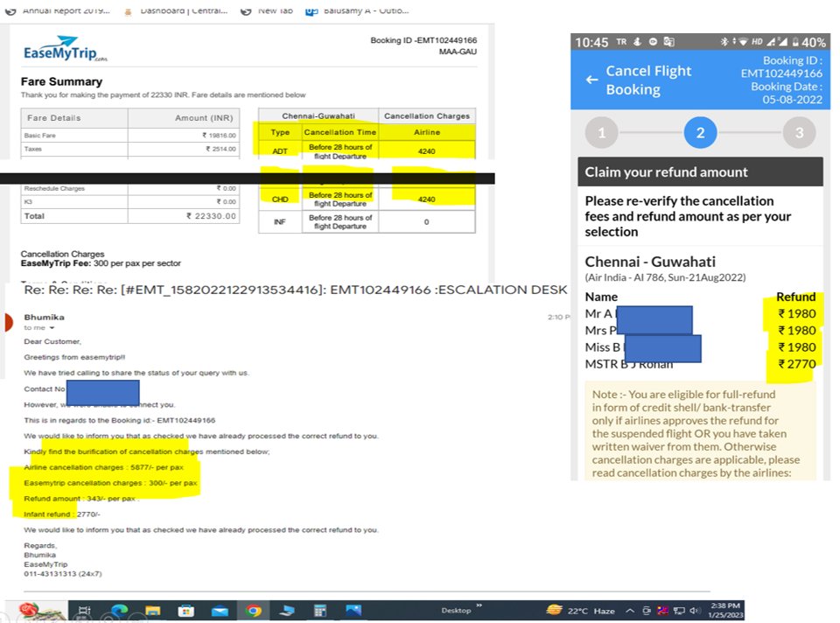Open the Balusamy A - Outlook bookmark
840x623 pixels.
[357, 10]
